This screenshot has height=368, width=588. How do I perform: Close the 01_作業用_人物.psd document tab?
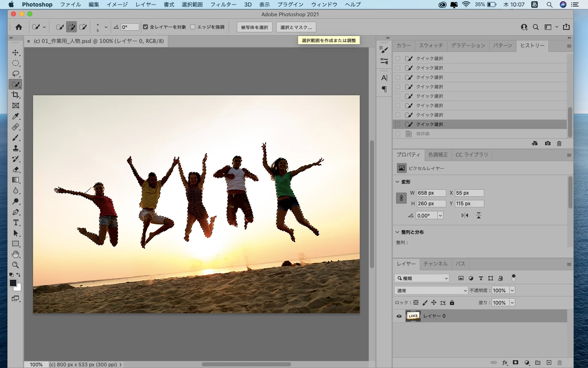coord(29,41)
